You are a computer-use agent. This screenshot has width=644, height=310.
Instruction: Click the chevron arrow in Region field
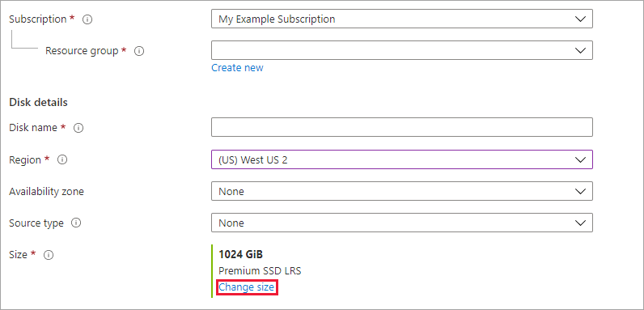coord(580,159)
